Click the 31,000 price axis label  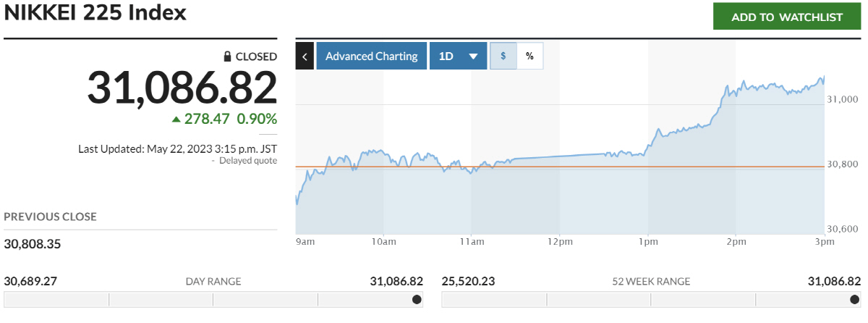pyautogui.click(x=842, y=99)
